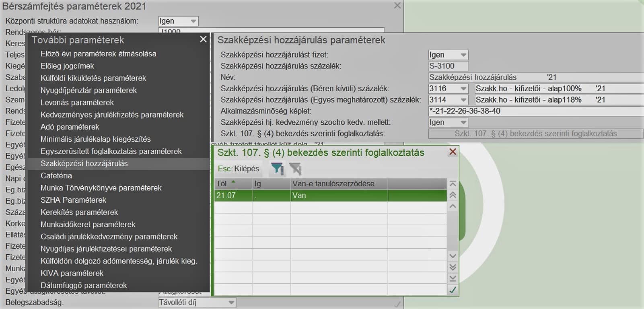Expand the 3114 Egyes meghatározott százalék dropdown

pos(463,100)
